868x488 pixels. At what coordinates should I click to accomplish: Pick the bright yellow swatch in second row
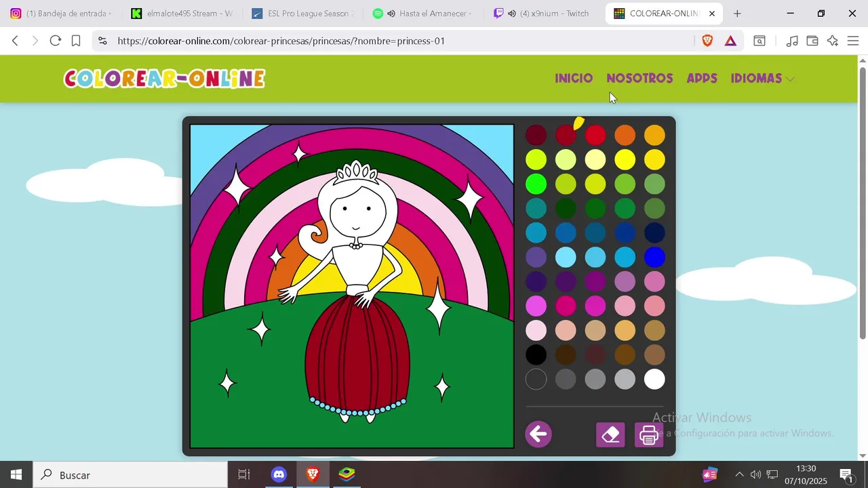tap(625, 160)
